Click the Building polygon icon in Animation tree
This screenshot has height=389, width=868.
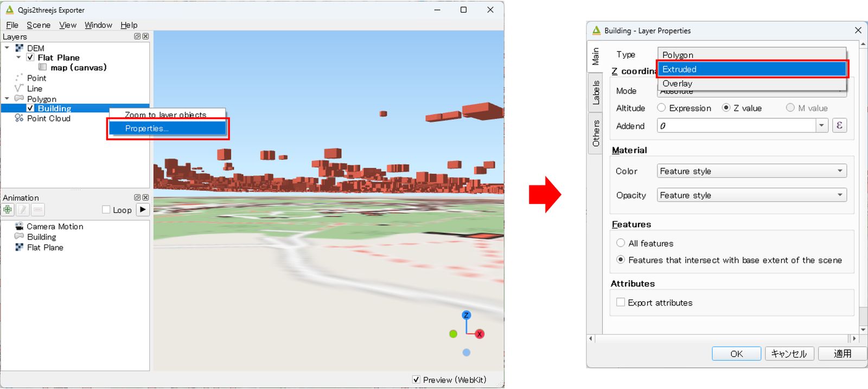[20, 237]
